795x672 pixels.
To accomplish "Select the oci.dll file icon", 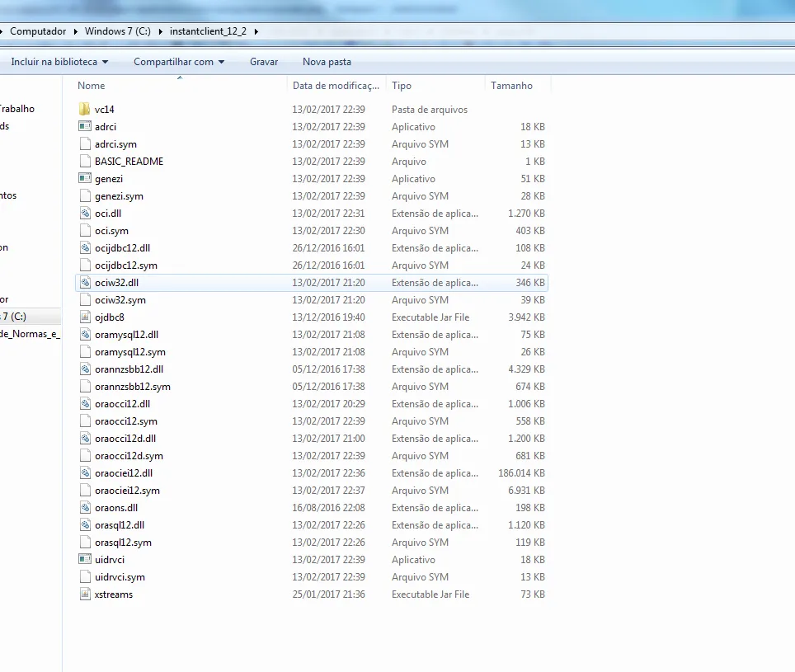I will point(85,214).
